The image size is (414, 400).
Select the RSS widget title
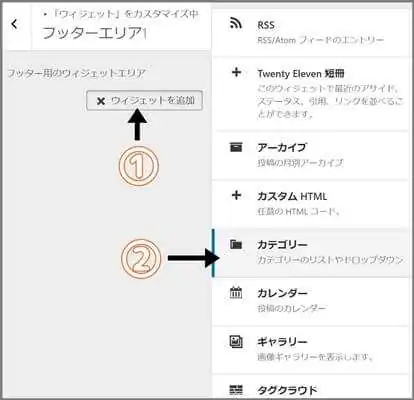266,25
